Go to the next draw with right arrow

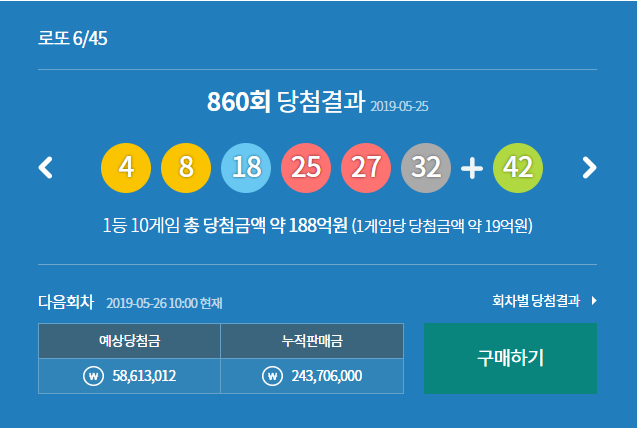point(589,167)
